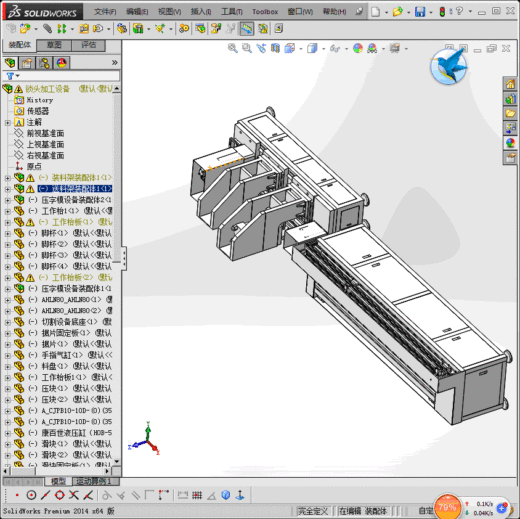Click the Zoom to Fit magnifier icon

pyautogui.click(x=232, y=48)
